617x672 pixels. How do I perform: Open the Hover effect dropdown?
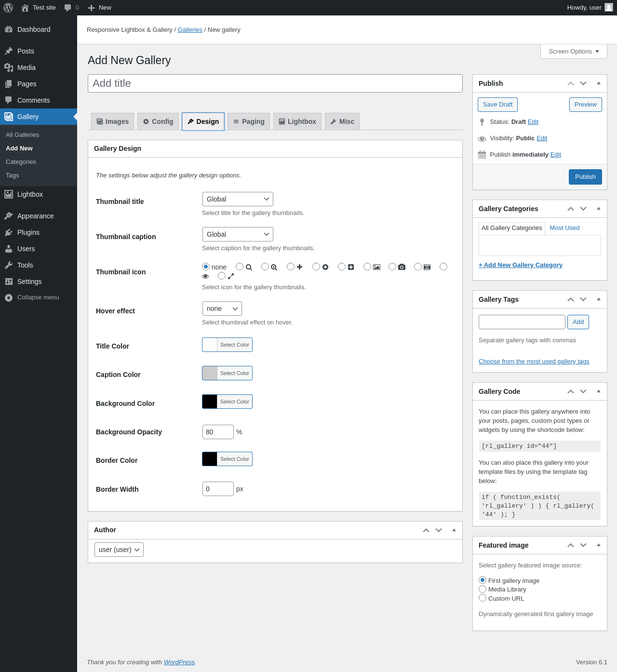222,309
